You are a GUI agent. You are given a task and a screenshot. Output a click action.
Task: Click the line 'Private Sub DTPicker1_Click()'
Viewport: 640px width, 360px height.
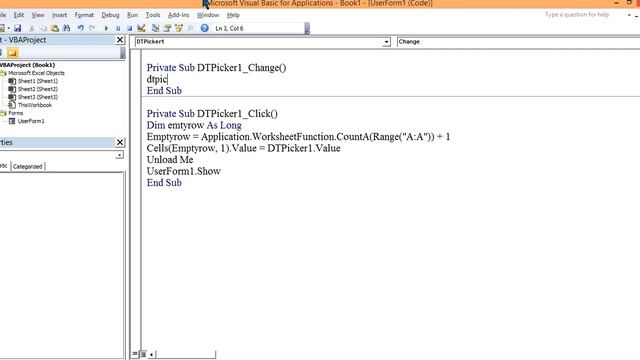coord(212,113)
